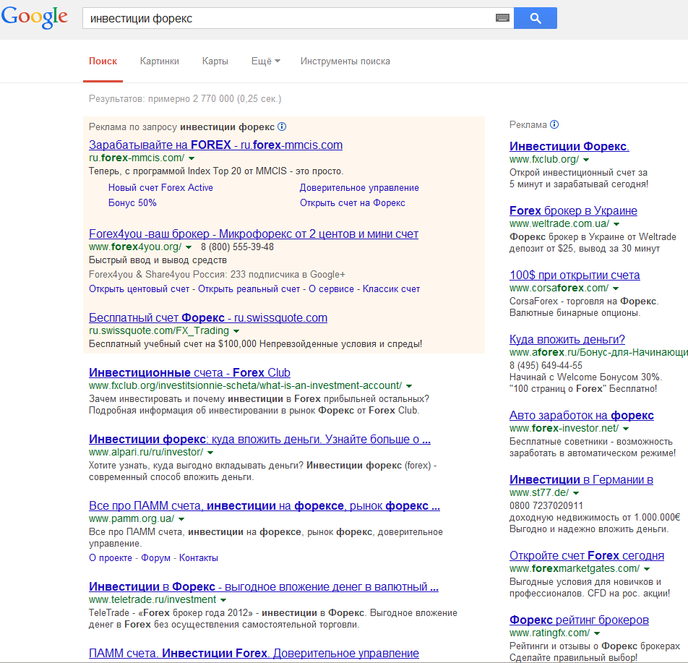Open 'Открыть центовый счет' link

point(139,289)
